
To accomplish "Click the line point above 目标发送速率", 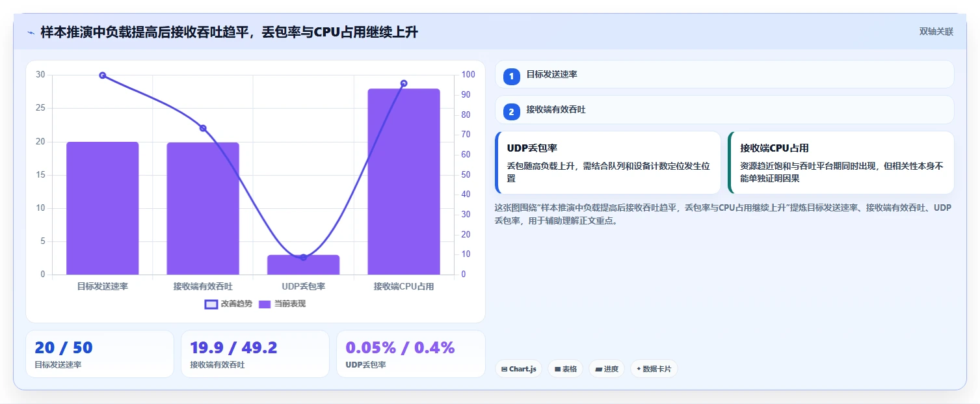I will 103,75.
